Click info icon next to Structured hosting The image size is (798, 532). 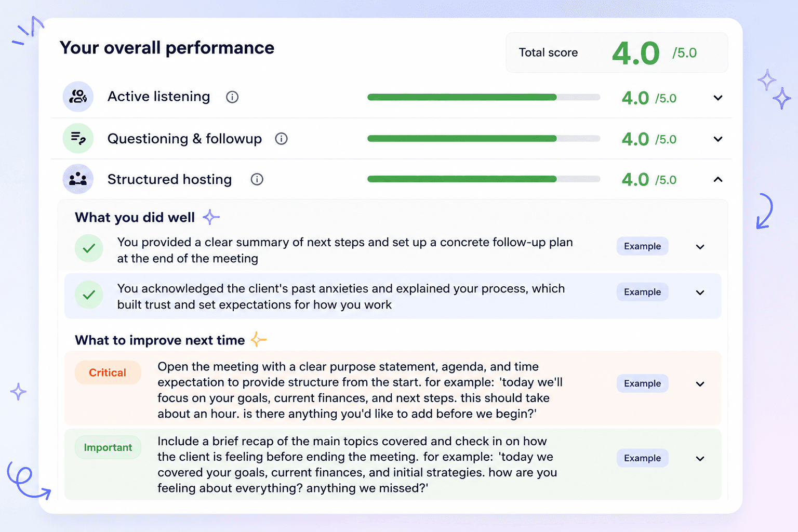[257, 179]
